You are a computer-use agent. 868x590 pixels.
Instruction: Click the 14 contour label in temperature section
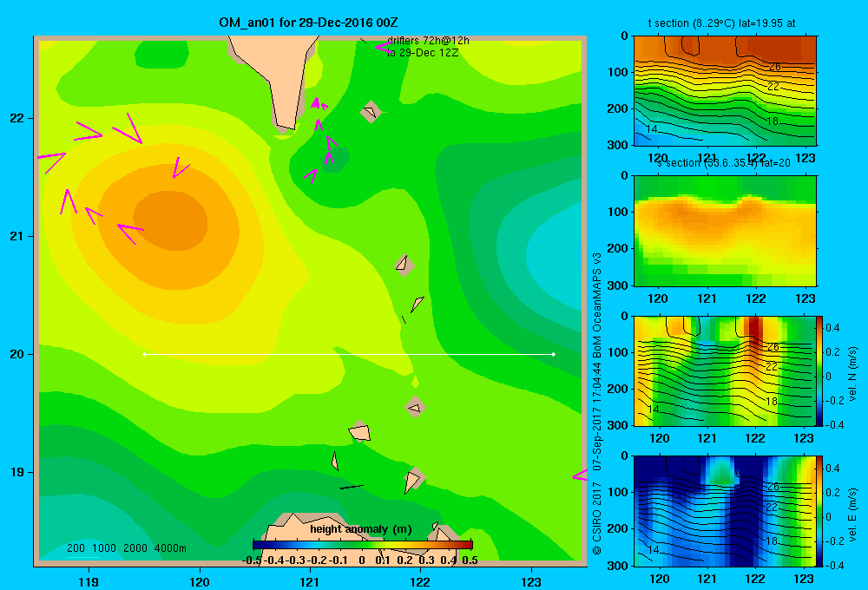[x=652, y=129]
